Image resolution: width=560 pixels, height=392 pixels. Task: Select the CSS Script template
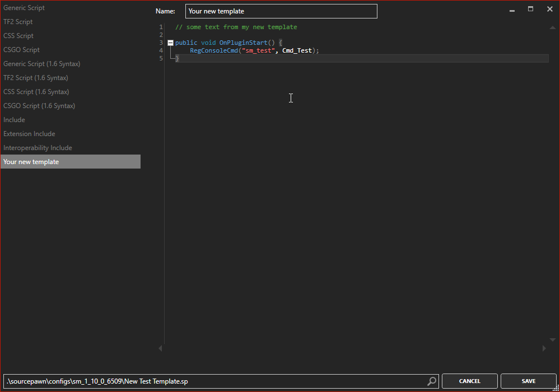(x=71, y=36)
